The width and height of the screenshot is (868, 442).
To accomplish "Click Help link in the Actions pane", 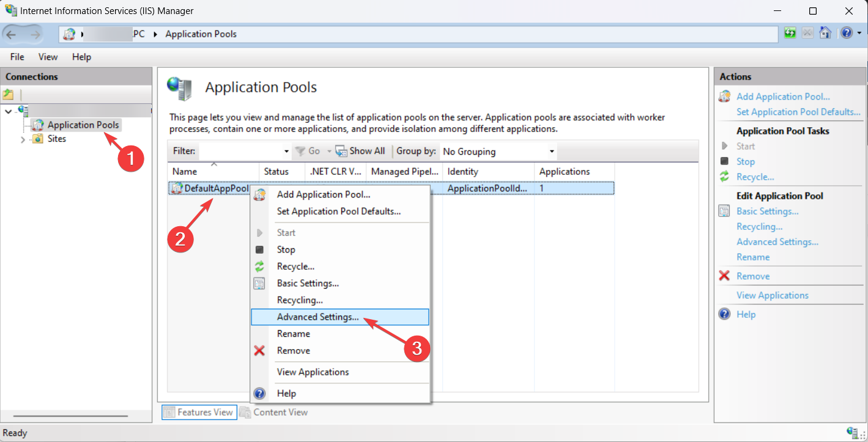I will 746,314.
